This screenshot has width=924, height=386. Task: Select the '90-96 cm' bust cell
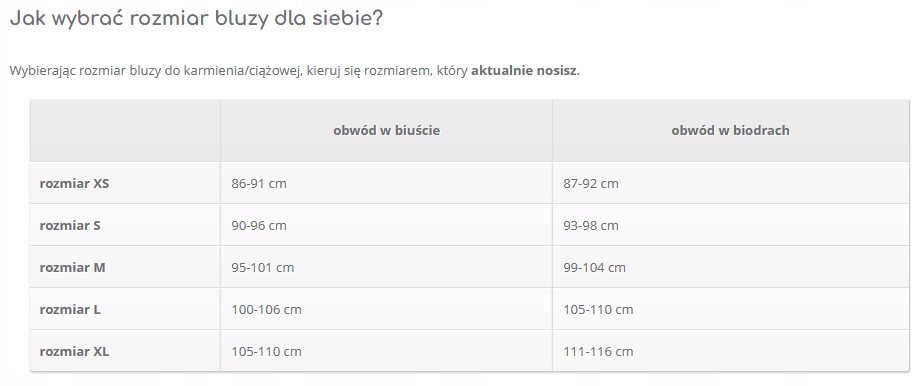(387, 225)
